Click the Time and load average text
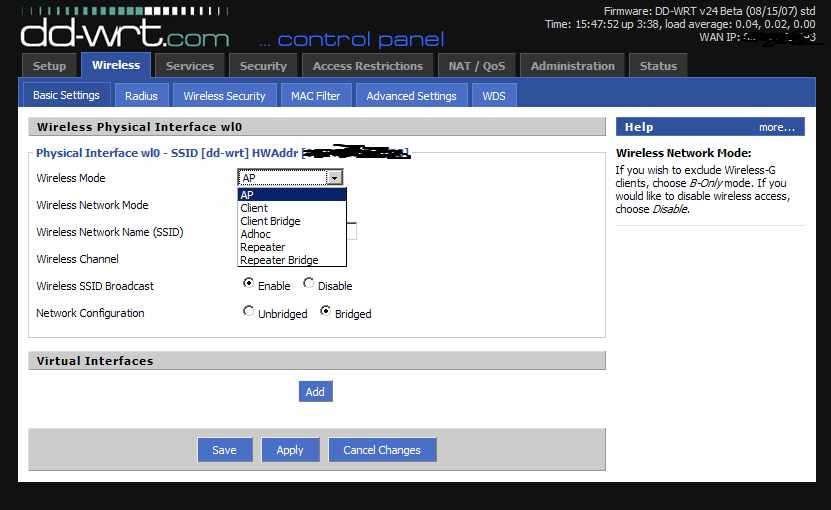This screenshot has height=510, width=831. (x=680, y=24)
